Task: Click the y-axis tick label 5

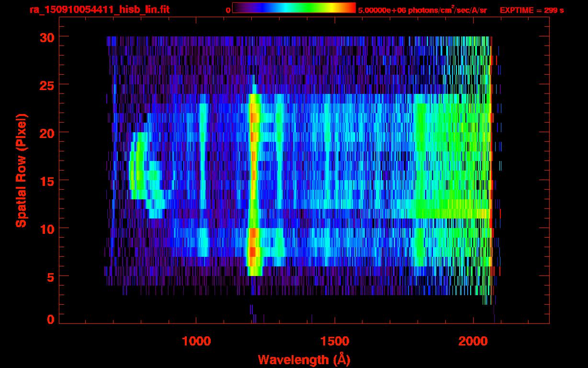Action: (x=51, y=276)
